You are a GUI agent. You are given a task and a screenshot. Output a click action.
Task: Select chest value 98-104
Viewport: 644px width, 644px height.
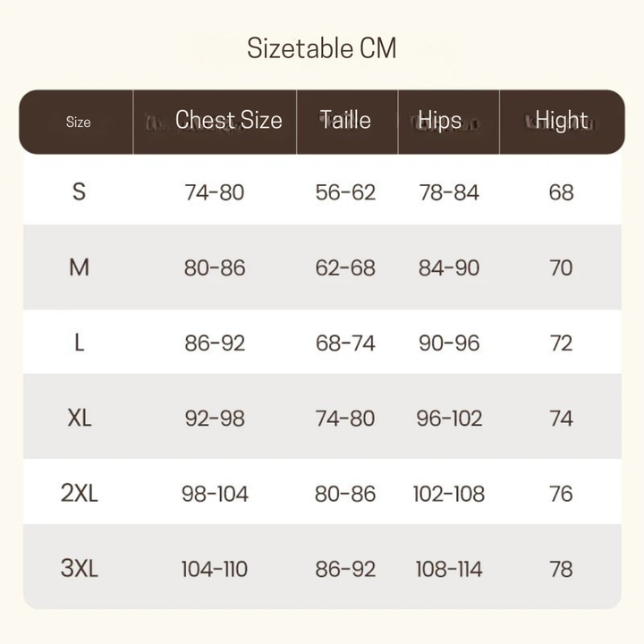[215, 494]
